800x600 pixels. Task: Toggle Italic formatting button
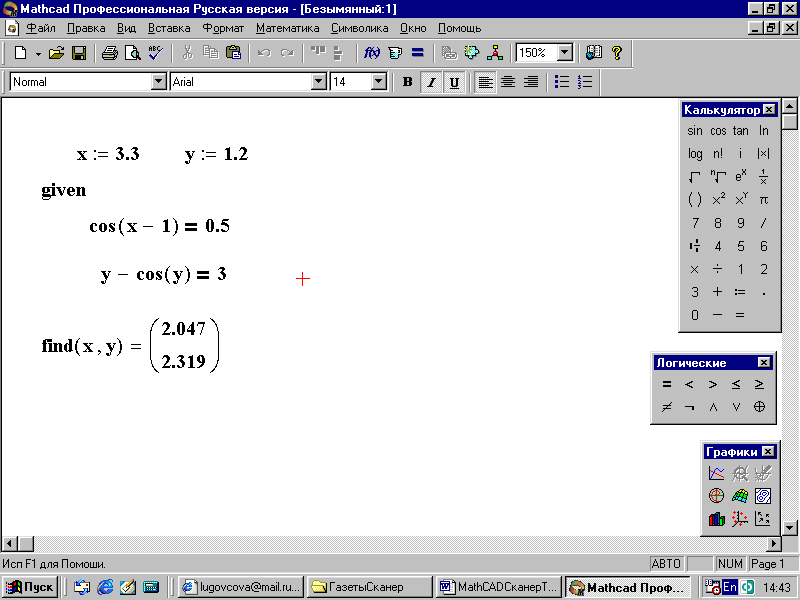coord(431,82)
